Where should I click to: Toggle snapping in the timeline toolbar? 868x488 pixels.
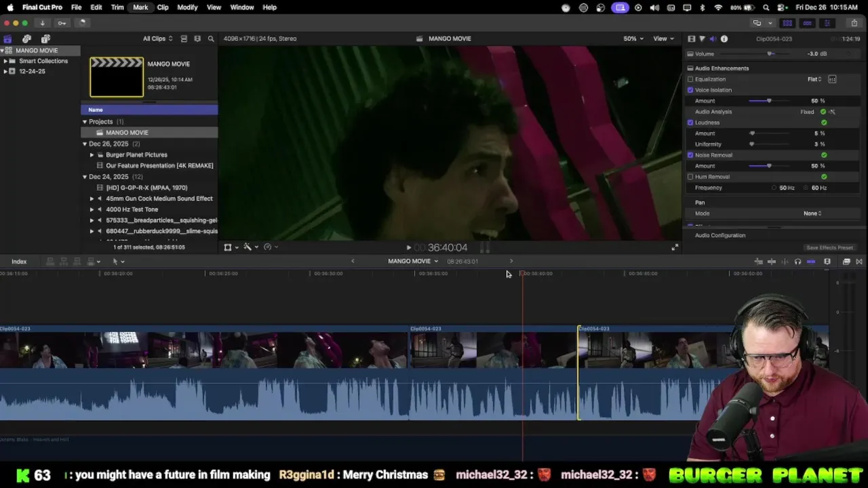(811, 262)
